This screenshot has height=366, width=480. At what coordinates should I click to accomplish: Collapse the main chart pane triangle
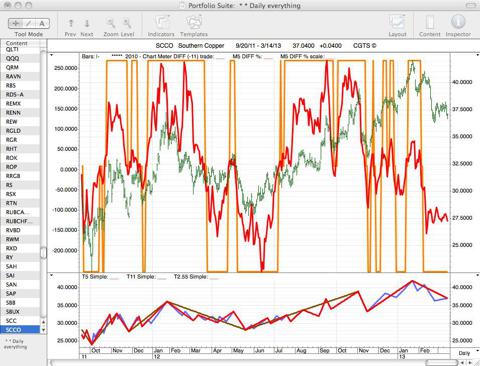click(x=51, y=55)
